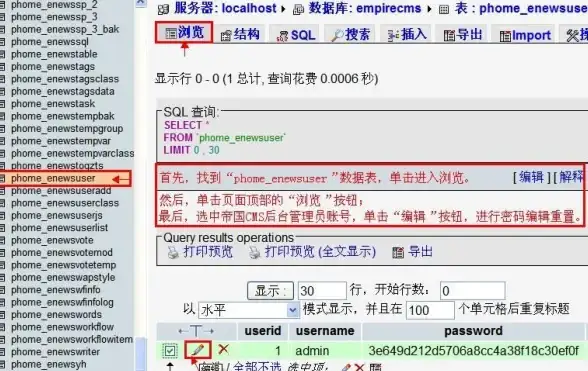Click the start row field showing 0
Image resolution: width=588 pixels, height=371 pixels.
click(x=472, y=291)
